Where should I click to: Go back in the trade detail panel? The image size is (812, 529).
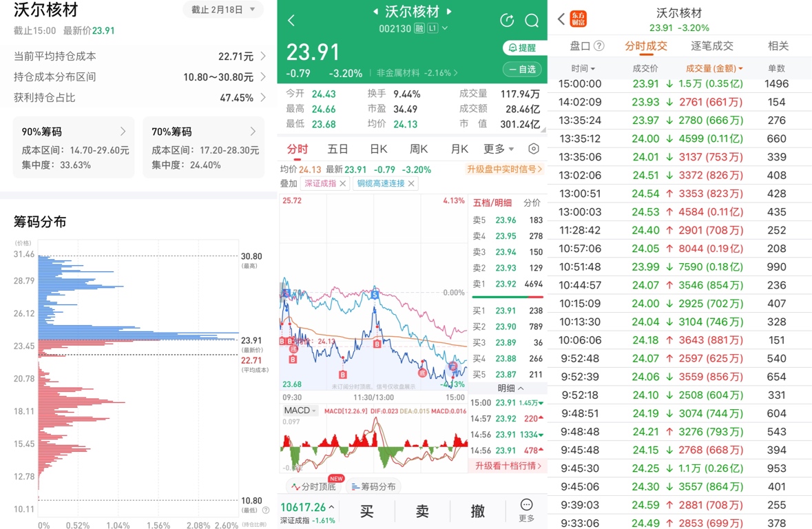(561, 20)
